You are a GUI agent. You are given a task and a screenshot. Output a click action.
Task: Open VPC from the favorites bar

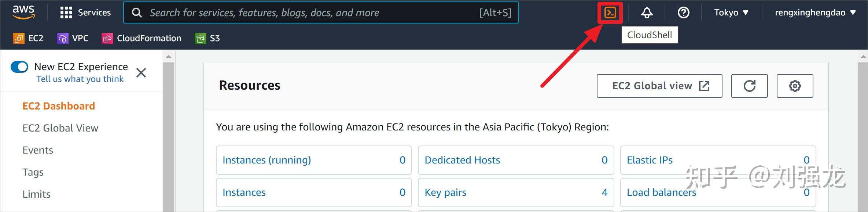pyautogui.click(x=73, y=38)
